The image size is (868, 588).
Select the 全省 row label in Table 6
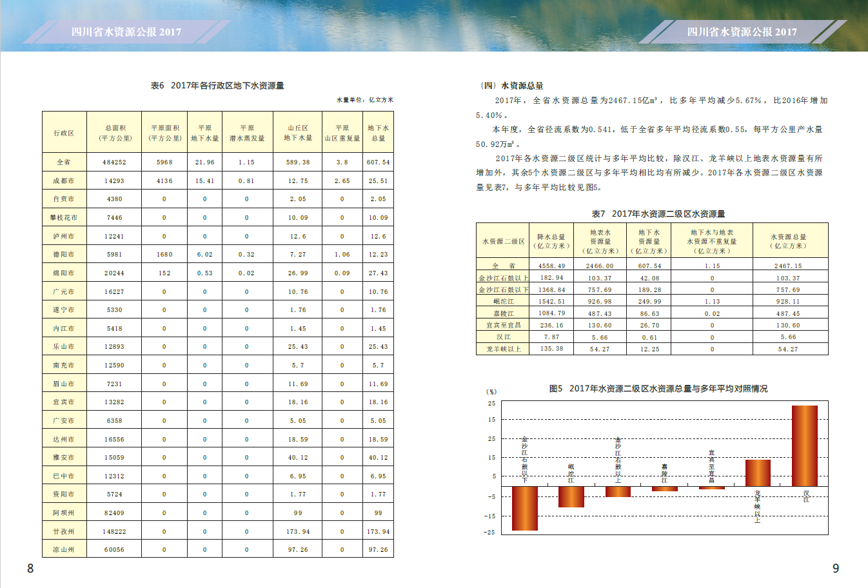tap(64, 162)
